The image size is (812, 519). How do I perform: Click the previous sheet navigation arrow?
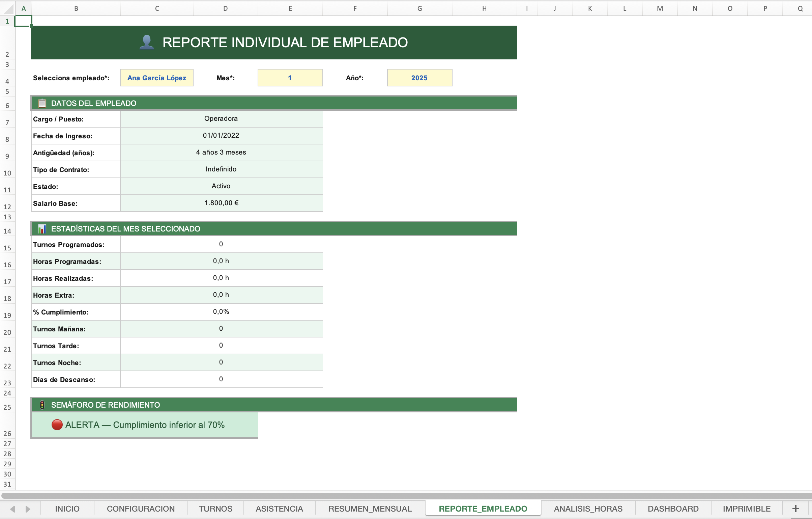pos(13,509)
